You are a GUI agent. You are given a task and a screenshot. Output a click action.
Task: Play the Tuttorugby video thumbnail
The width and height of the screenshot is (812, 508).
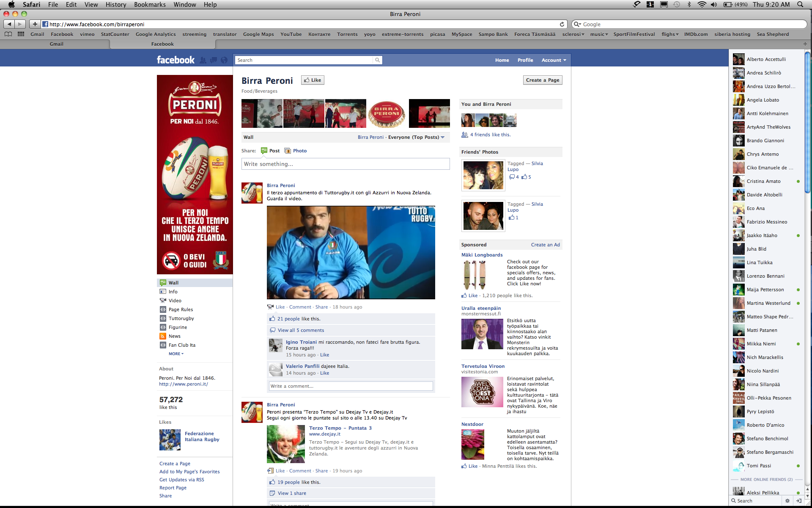tap(351, 252)
